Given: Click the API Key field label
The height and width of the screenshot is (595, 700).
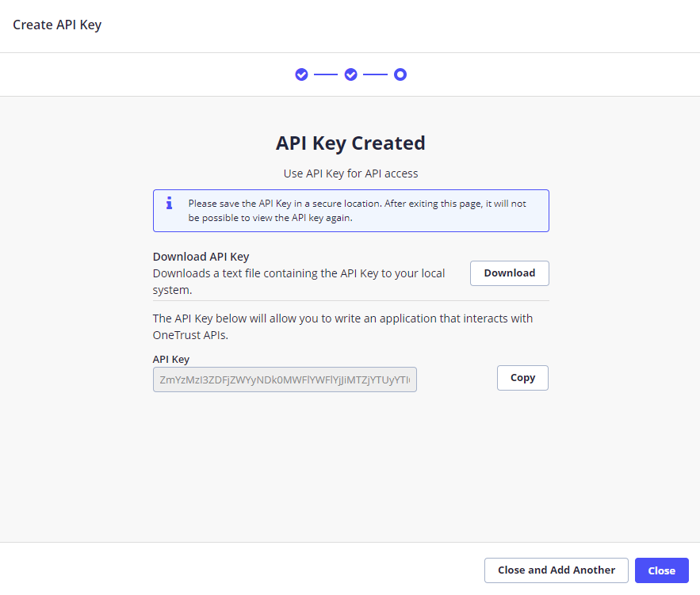Looking at the screenshot, I should (171, 359).
